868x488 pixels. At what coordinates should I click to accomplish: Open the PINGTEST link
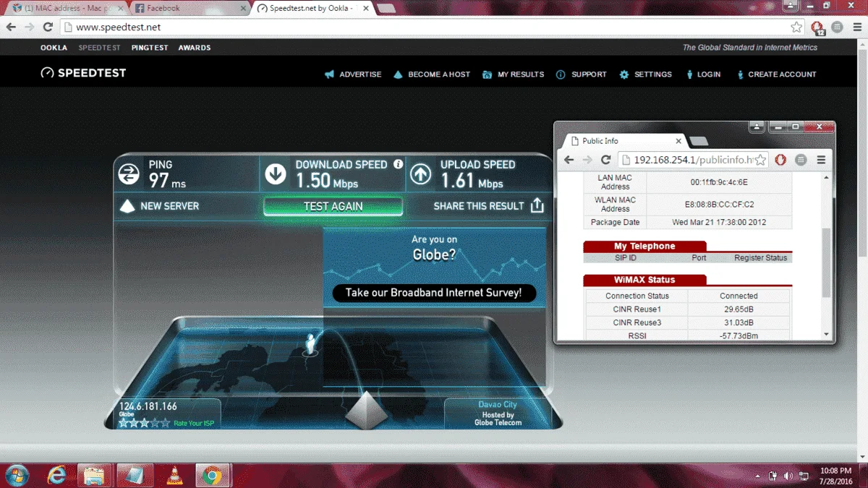tap(150, 48)
